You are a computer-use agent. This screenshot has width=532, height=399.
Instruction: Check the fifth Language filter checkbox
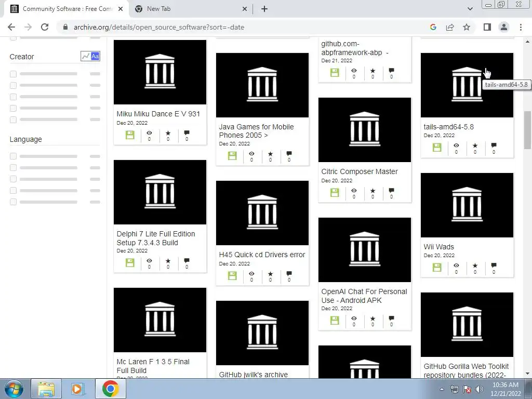pyautogui.click(x=13, y=202)
